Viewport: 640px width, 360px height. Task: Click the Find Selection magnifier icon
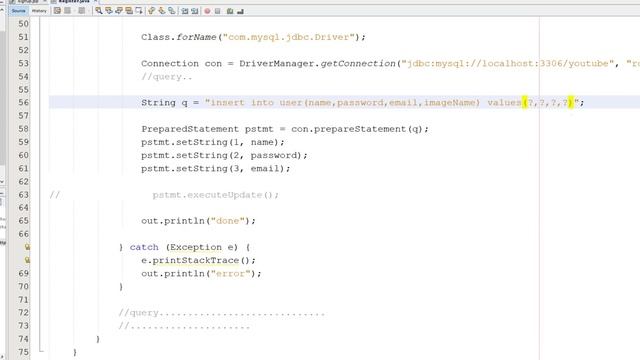pyautogui.click(x=99, y=11)
